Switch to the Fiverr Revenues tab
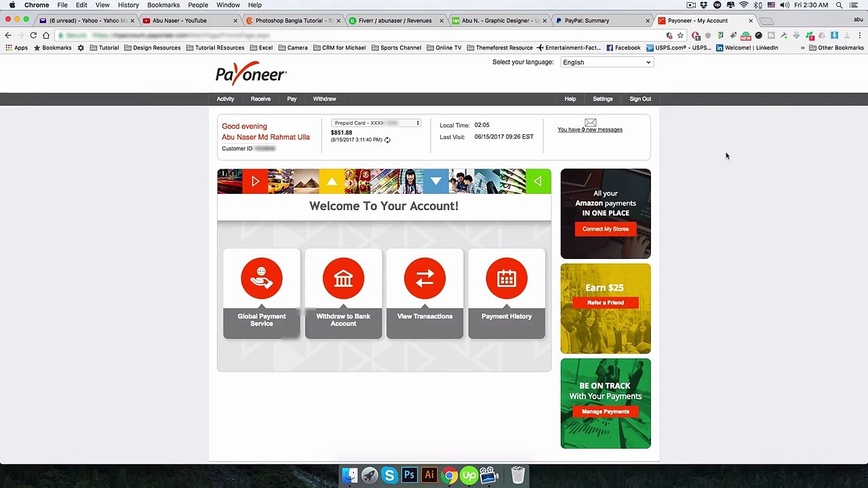Image resolution: width=868 pixels, height=488 pixels. [395, 20]
